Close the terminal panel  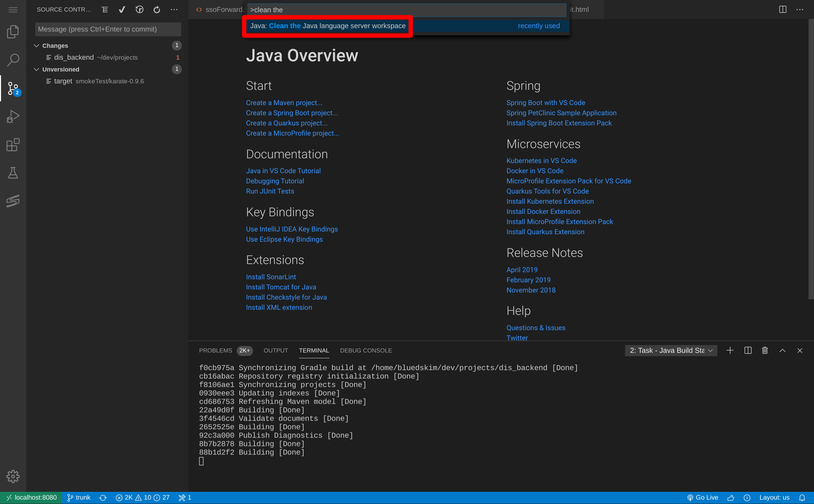(800, 350)
